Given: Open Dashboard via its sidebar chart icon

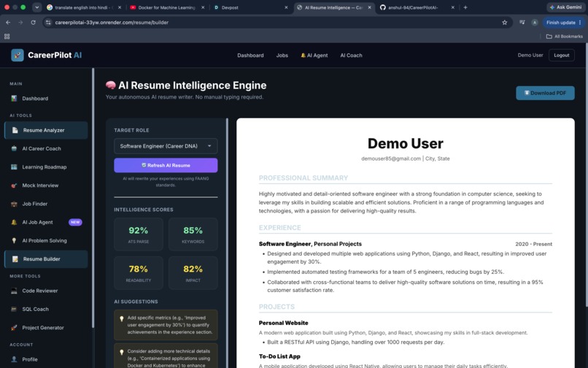Looking at the screenshot, I should click(x=14, y=99).
